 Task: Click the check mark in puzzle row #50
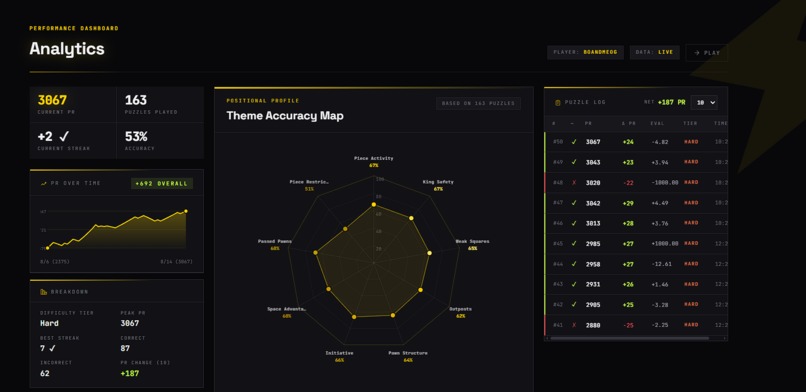[574, 141]
